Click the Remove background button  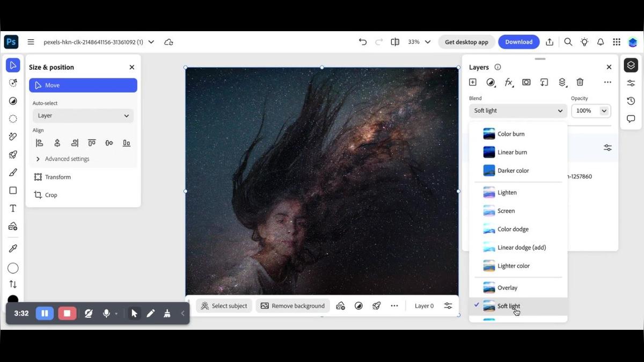292,306
